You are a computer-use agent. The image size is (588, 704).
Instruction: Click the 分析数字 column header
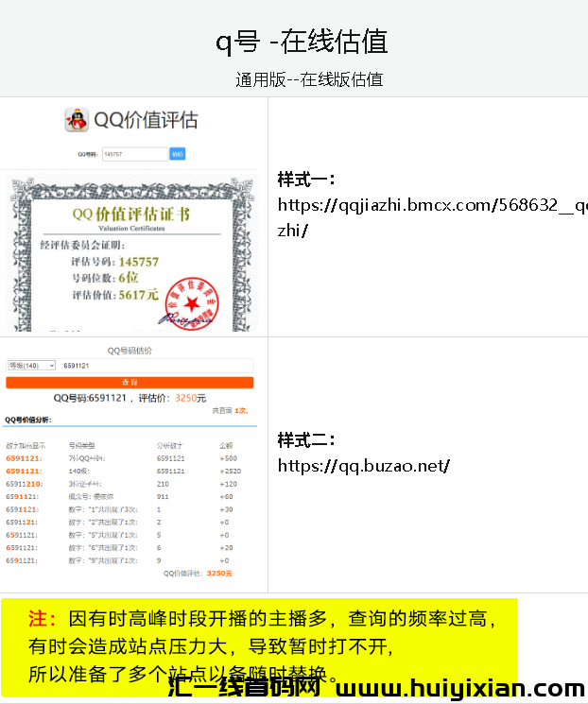pyautogui.click(x=170, y=445)
